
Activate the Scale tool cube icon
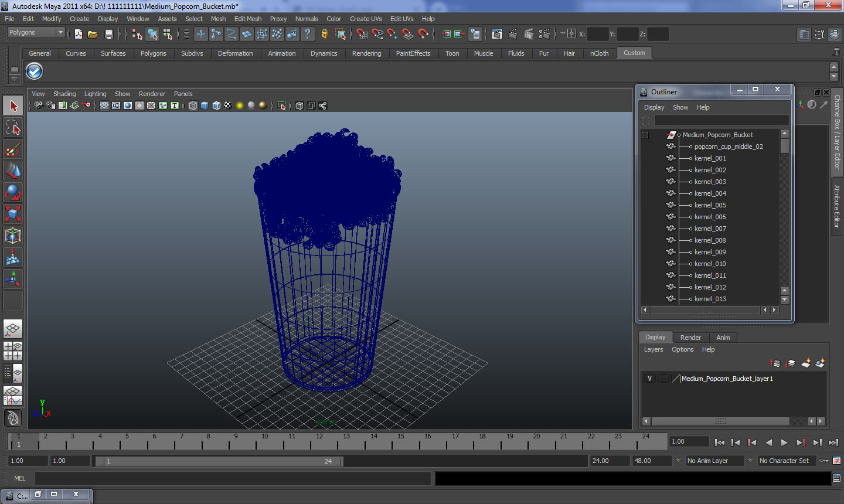(x=13, y=214)
